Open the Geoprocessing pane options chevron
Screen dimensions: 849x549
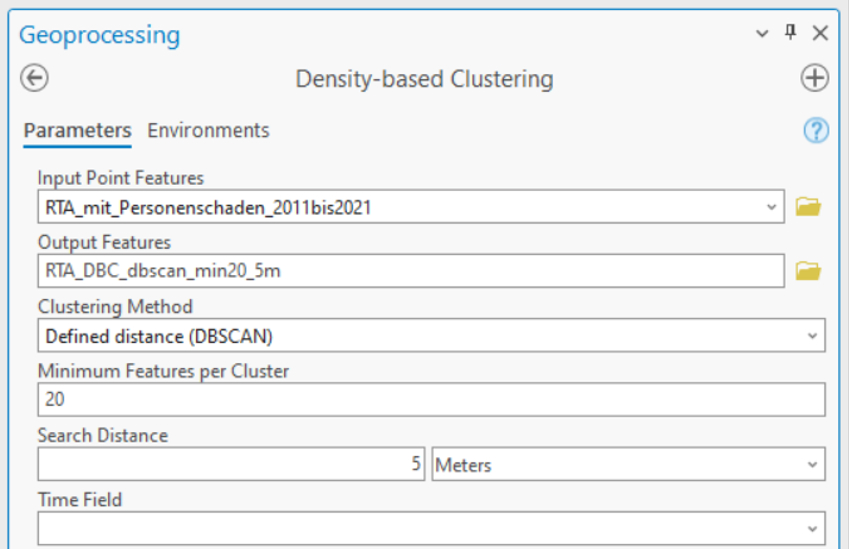pos(762,34)
